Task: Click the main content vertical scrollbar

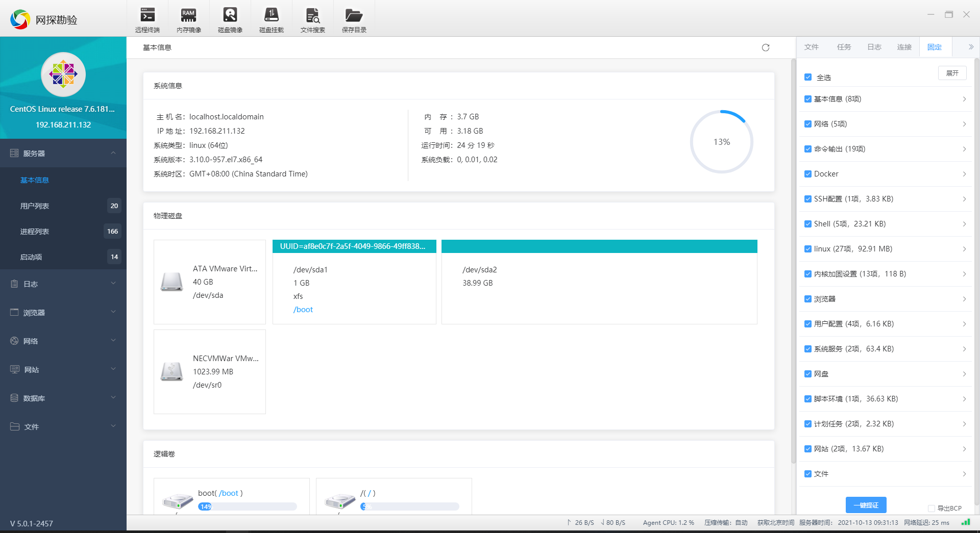Action: click(793, 261)
